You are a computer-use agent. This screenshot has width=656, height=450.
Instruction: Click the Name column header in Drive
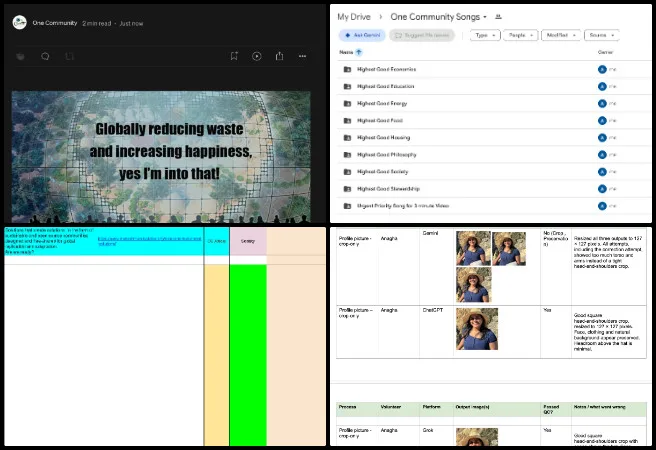click(x=346, y=52)
